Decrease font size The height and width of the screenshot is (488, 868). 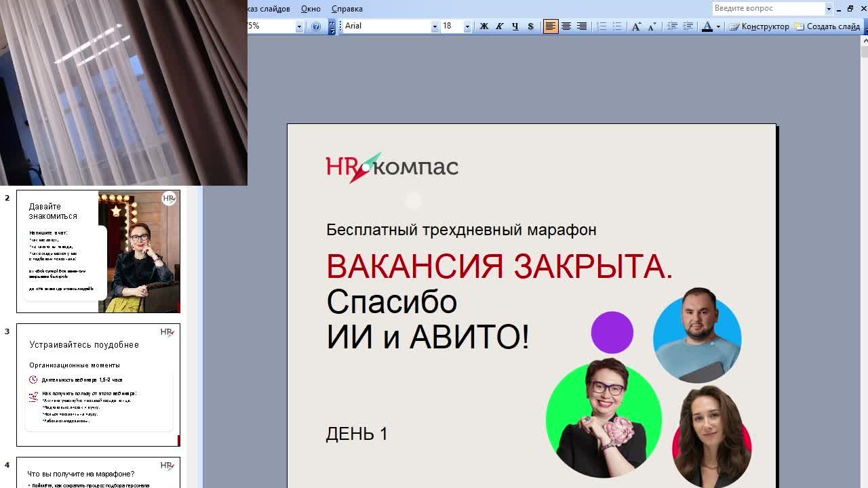pos(652,26)
